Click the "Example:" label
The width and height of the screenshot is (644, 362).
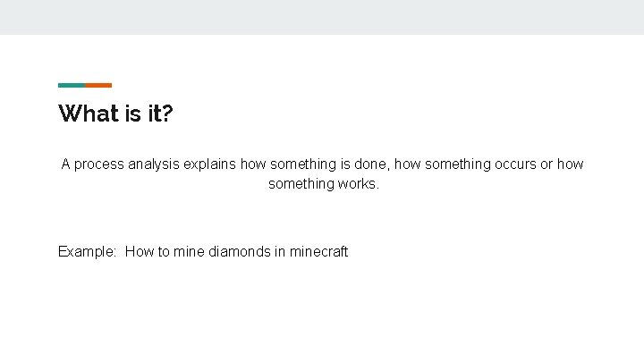tap(88, 252)
